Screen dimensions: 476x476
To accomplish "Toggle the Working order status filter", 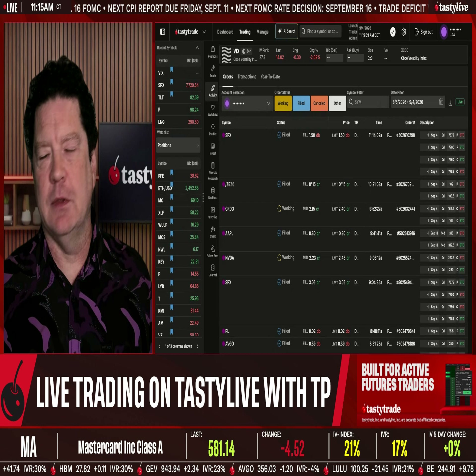I will [x=283, y=103].
